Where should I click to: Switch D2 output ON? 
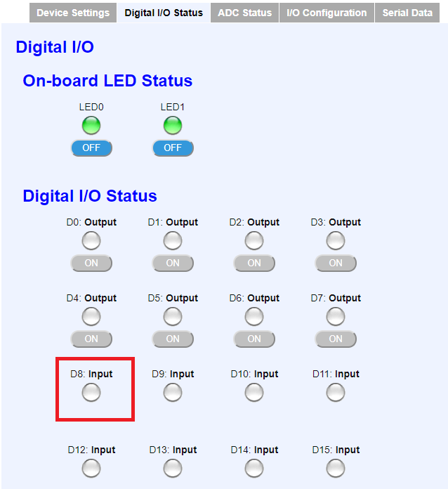pos(254,263)
